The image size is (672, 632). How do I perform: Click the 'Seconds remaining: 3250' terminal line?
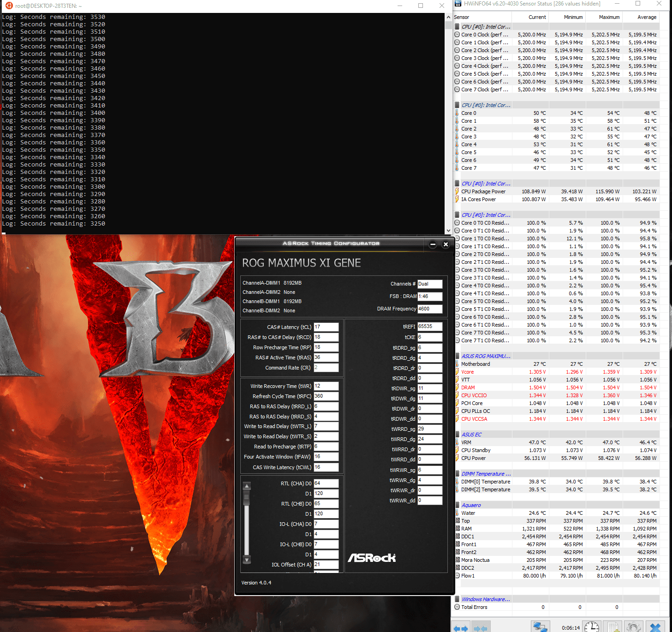click(x=54, y=224)
